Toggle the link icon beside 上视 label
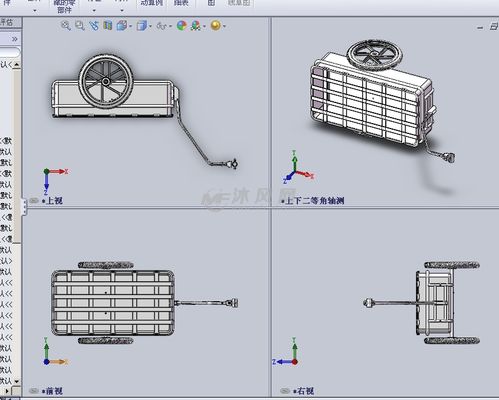Image resolution: width=499 pixels, height=400 pixels. 34,200
